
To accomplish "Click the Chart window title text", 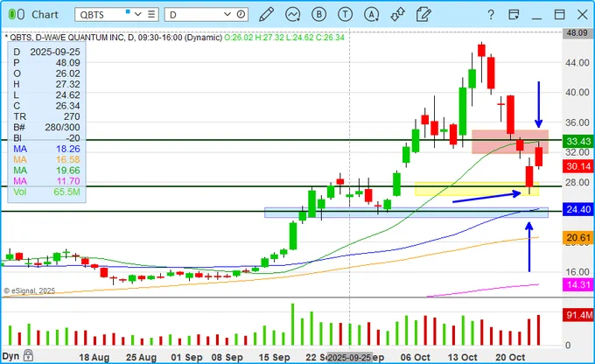I will (45, 14).
